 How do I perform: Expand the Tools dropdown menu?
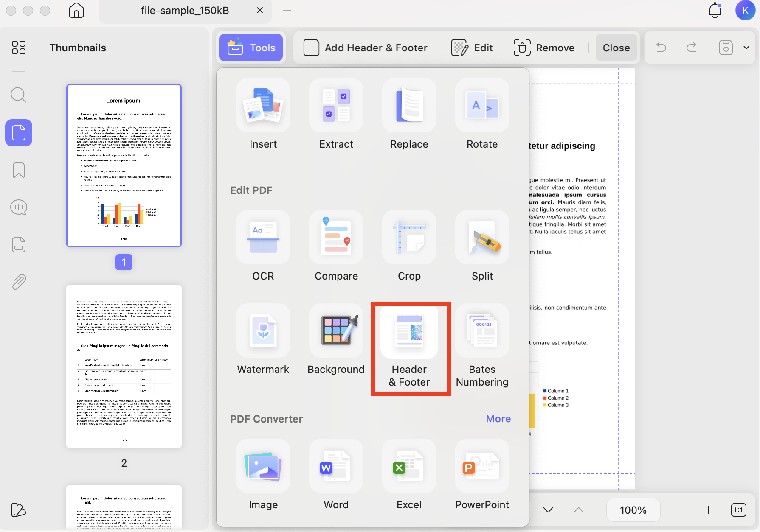251,48
